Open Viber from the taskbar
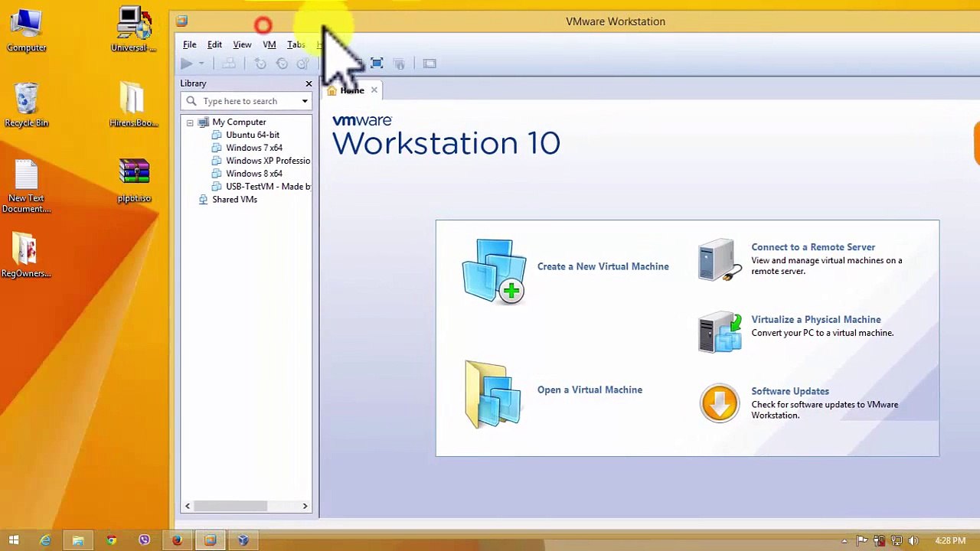Viewport: 980px width, 551px height. (144, 540)
